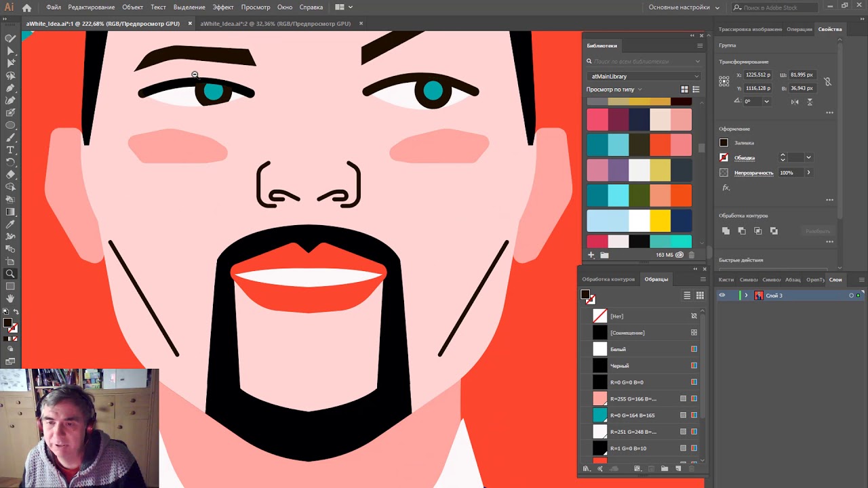Select the Type tool
The width and height of the screenshot is (868, 488).
click(x=10, y=150)
